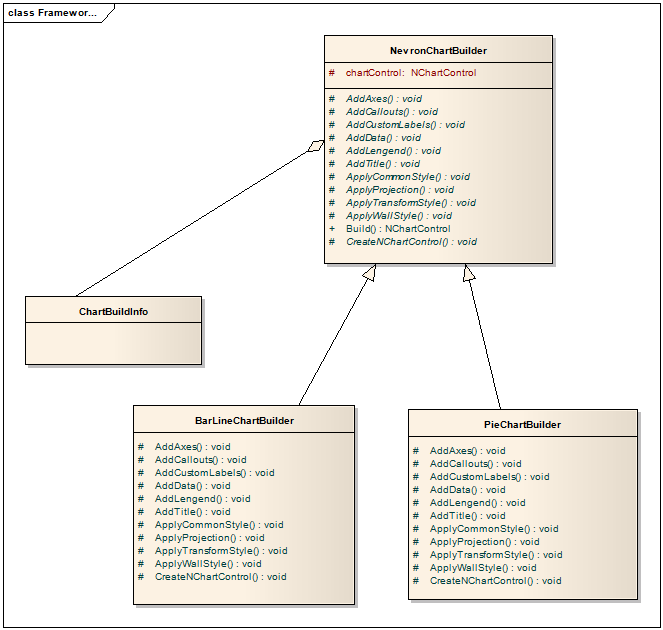
Task: Click AddCustomLabels() in NevronChartBuilder
Action: tap(405, 125)
